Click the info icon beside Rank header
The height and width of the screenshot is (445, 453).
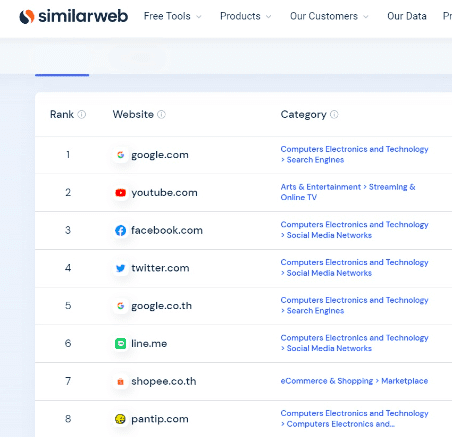tap(82, 115)
